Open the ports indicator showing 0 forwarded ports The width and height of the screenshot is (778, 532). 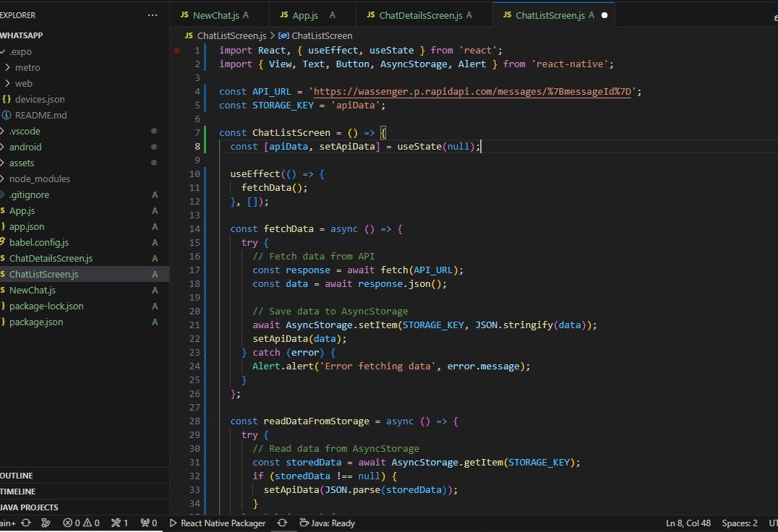coord(148,523)
